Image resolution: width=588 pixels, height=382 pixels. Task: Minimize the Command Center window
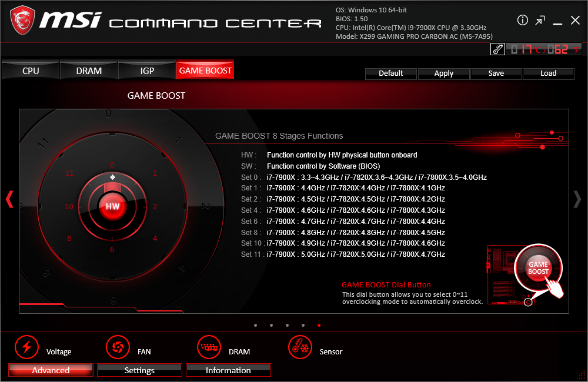(557, 24)
